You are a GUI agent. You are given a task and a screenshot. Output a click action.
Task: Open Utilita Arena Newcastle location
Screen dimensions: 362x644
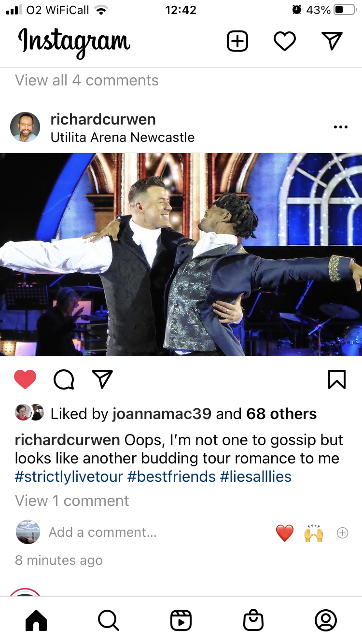(123, 137)
